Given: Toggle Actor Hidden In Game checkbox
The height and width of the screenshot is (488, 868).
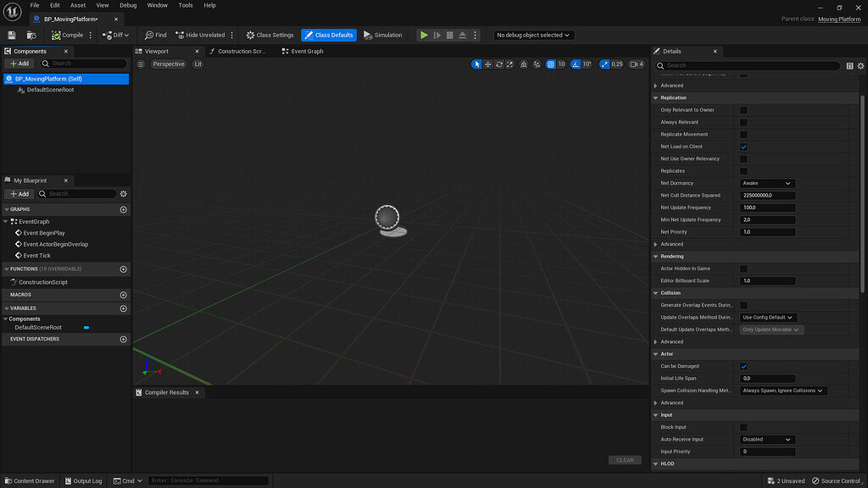Looking at the screenshot, I should coord(743,269).
